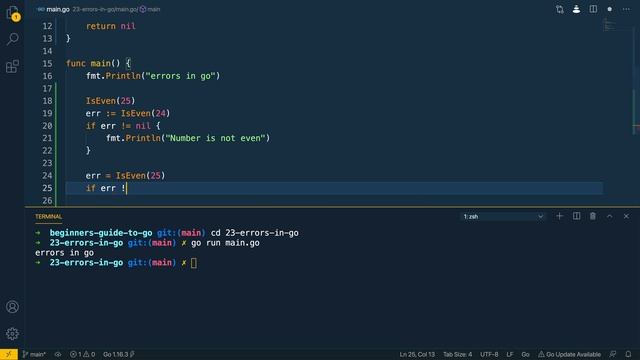Image resolution: width=640 pixels, height=360 pixels.
Task: Click on "func main() {" code line
Action: [x=98, y=63]
